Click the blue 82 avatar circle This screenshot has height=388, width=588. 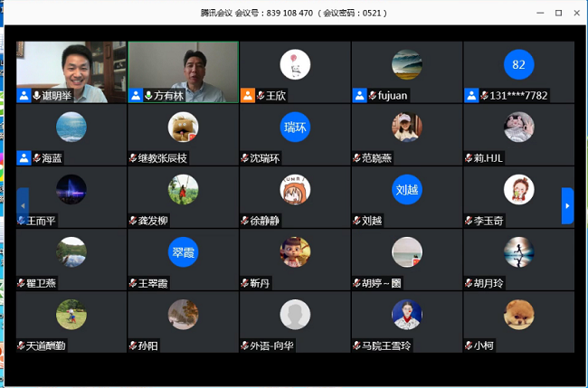pos(518,64)
